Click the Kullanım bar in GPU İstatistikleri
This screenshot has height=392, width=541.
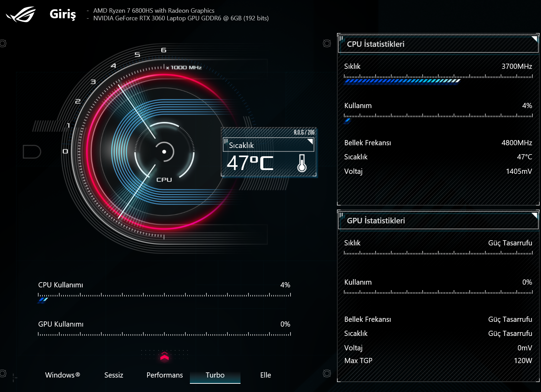(x=438, y=292)
